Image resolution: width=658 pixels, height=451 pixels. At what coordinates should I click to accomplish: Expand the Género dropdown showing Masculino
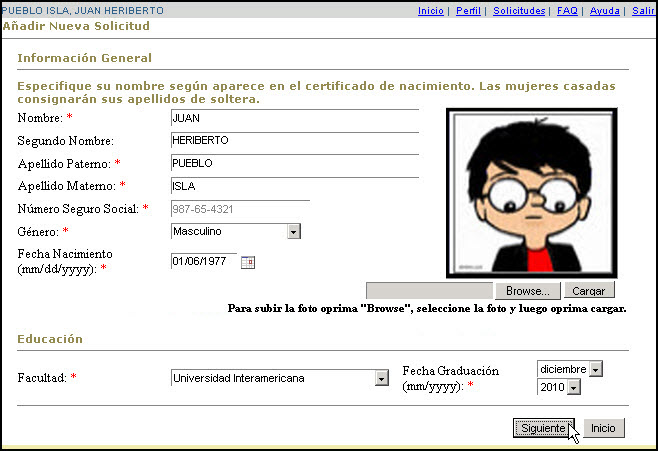point(236,231)
